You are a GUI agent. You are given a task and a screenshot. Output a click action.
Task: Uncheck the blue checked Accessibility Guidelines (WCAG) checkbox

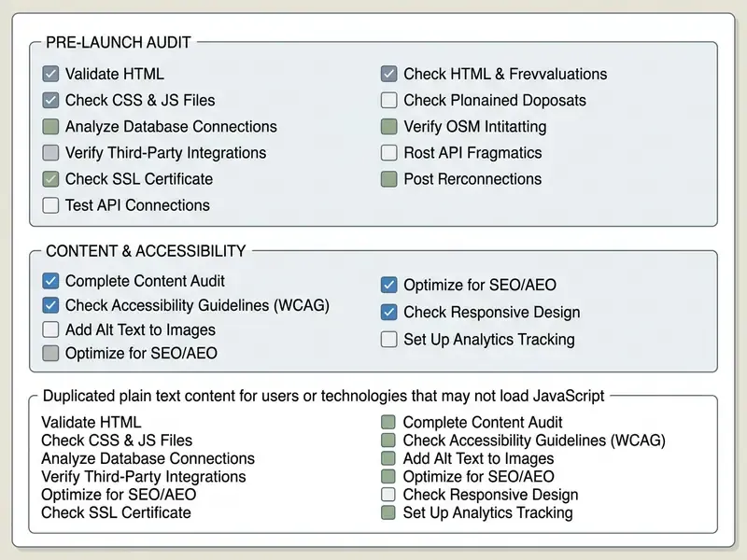(50, 305)
